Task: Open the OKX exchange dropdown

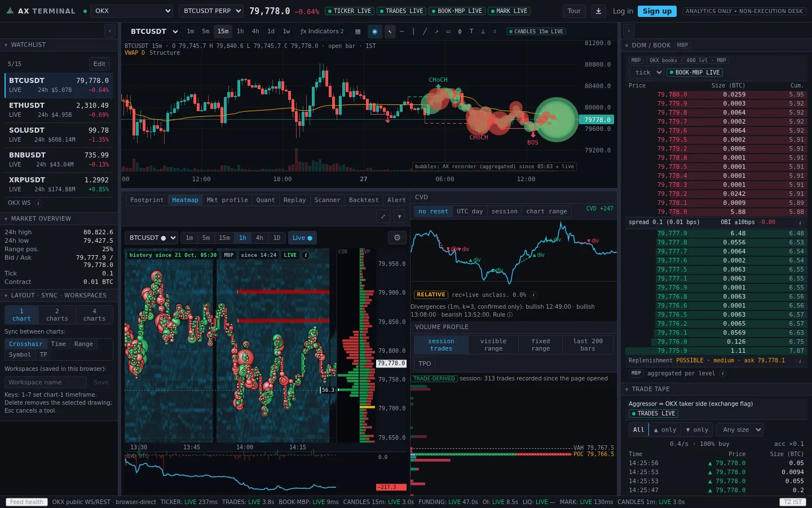Action: pyautogui.click(x=131, y=11)
